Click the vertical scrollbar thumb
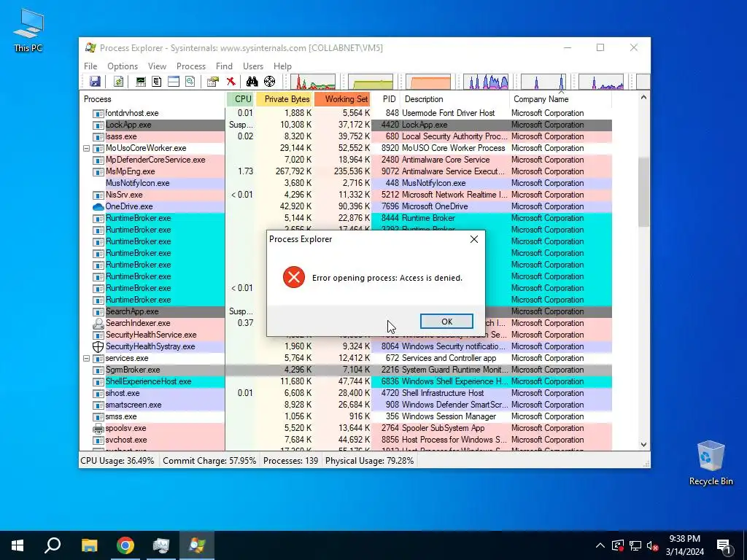This screenshot has height=560, width=747. coord(643,192)
